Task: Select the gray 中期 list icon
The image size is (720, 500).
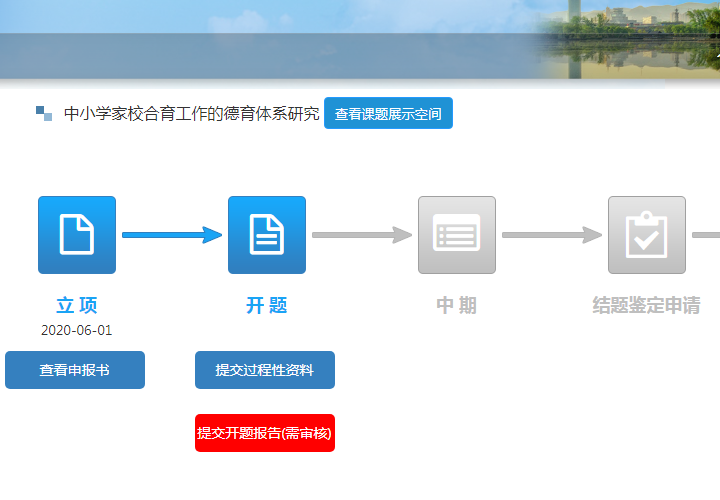Action: (457, 235)
